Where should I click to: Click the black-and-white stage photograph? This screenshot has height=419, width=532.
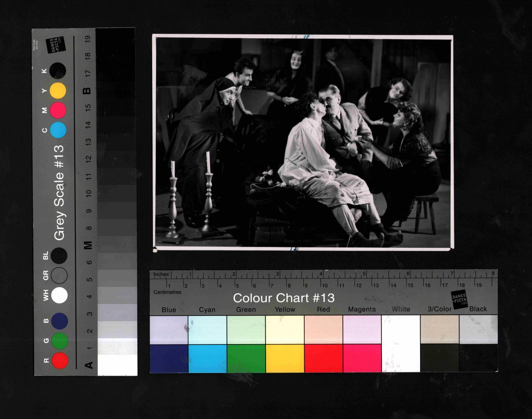click(x=303, y=142)
